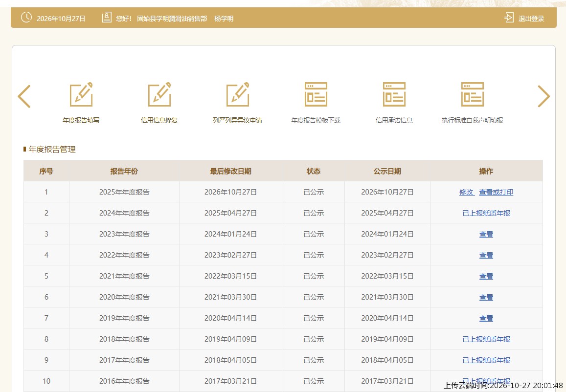The image size is (566, 392).
Task: Select the 列严列异异议申请 menu label
Action: [x=238, y=120]
